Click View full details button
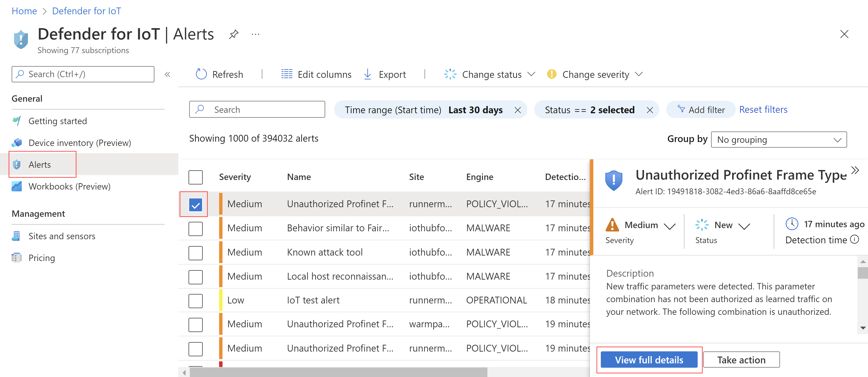This screenshot has width=868, height=377. (x=649, y=360)
